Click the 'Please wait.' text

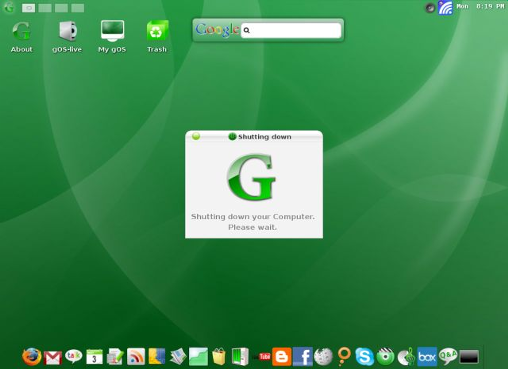pyautogui.click(x=252, y=227)
